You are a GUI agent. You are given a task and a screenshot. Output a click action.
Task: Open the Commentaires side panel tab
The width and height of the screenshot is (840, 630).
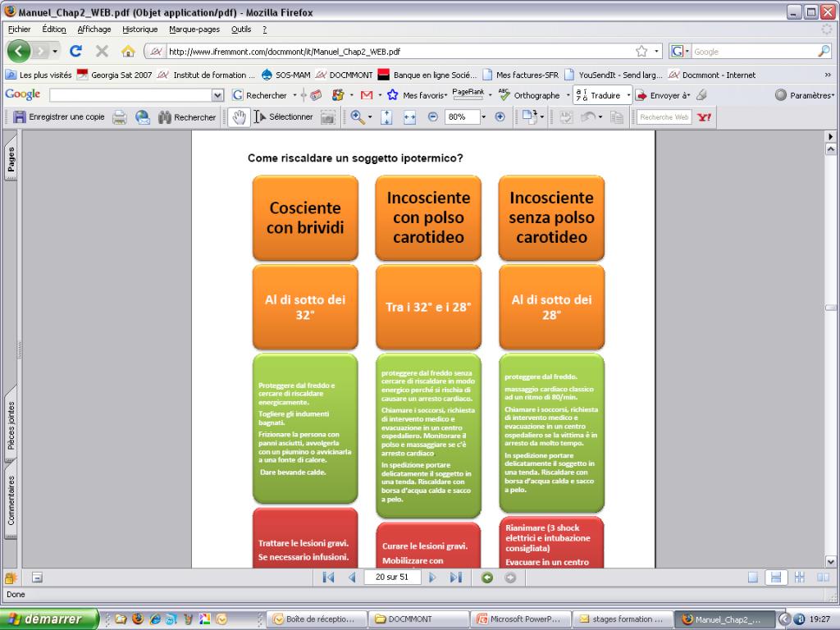pos(11,500)
